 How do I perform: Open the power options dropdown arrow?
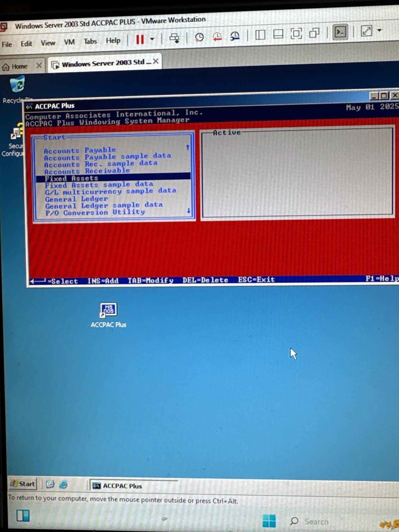tap(152, 39)
